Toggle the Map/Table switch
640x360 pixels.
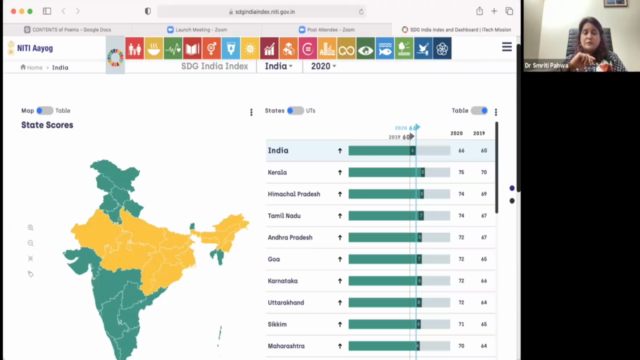pos(44,111)
